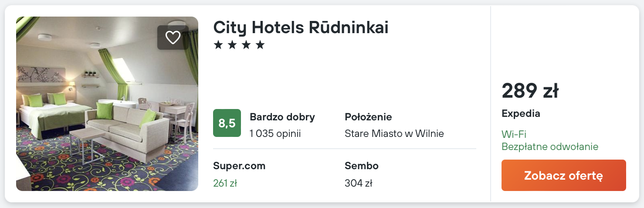Screen dimensions: 644x208
Task: Select the Bardzo dobry rating label
Action: (282, 117)
